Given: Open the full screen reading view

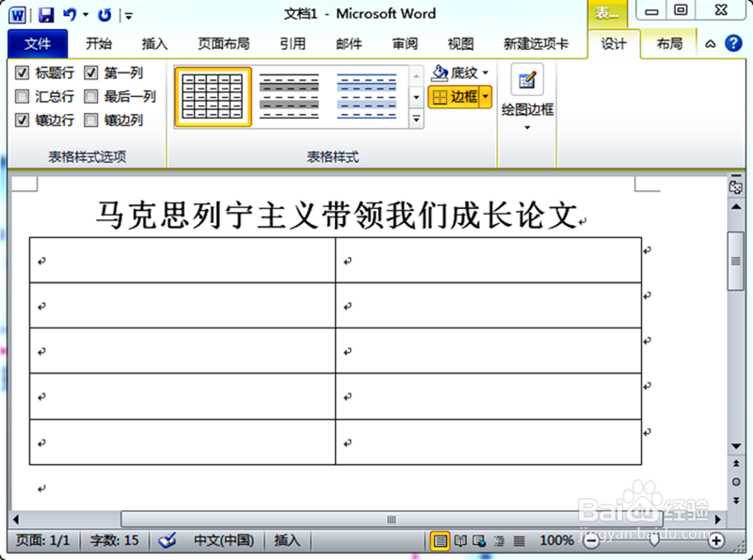Looking at the screenshot, I should click(460, 540).
